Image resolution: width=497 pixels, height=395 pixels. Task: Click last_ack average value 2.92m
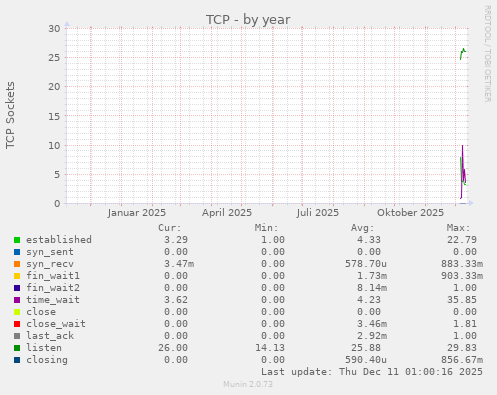pyautogui.click(x=372, y=336)
